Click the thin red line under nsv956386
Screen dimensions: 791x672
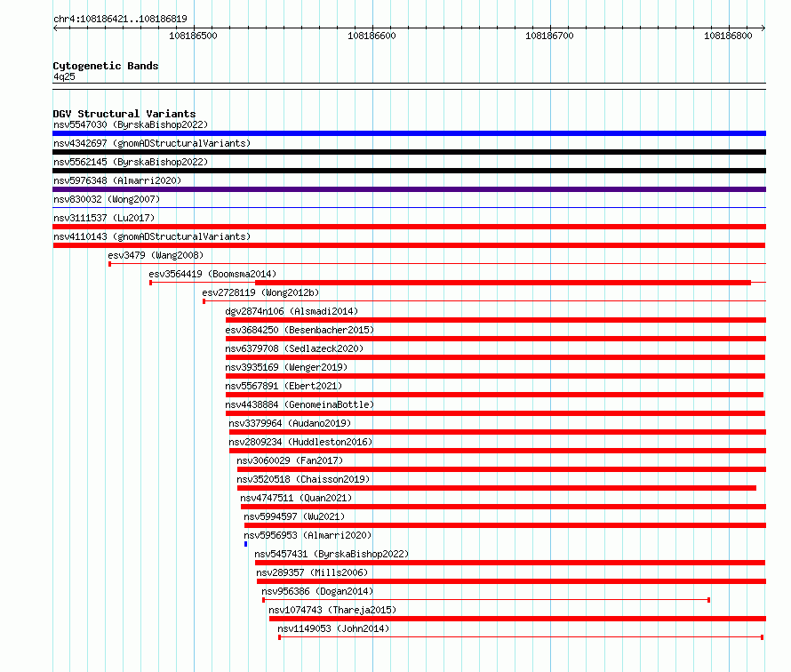[486, 600]
